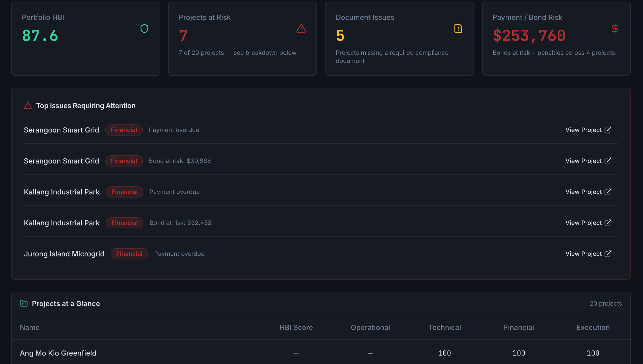Open View Project for Kallang Industrial Park payment overdue
643x364 pixels.
[588, 192]
